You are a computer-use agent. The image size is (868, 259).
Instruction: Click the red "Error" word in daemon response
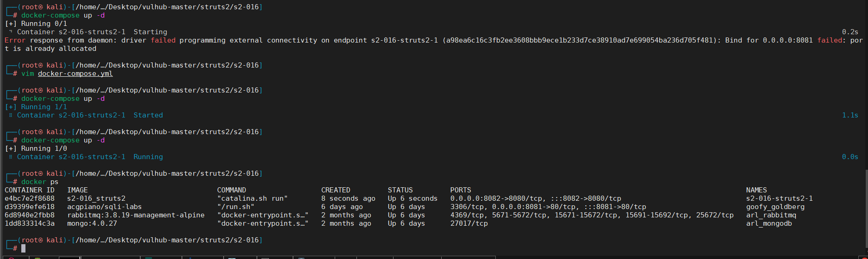click(x=15, y=40)
